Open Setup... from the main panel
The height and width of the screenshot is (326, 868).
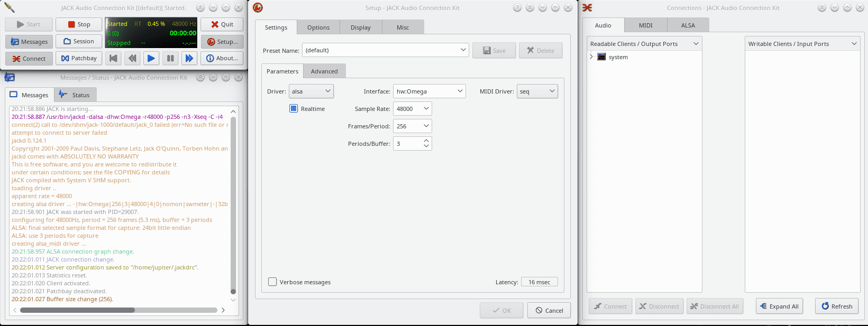click(x=222, y=42)
